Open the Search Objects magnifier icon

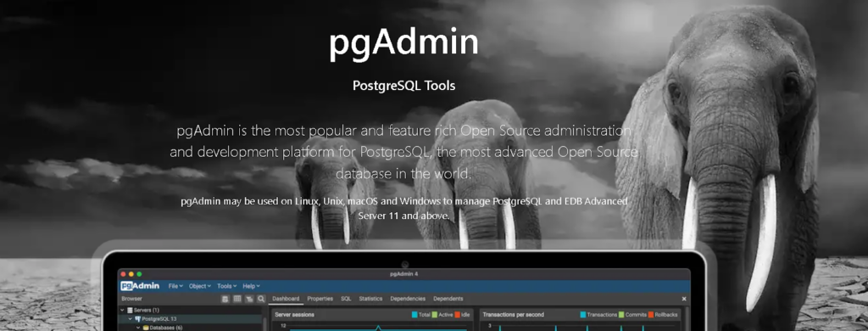point(261,299)
